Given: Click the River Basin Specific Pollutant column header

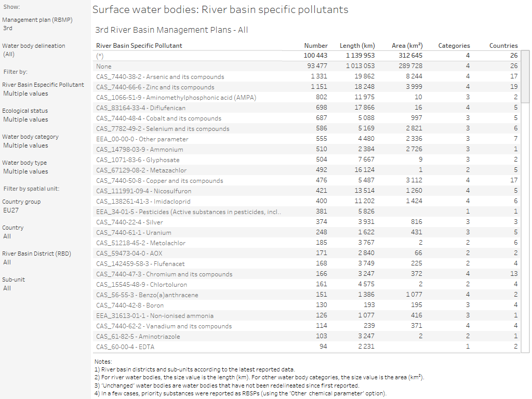Looking at the screenshot, I should [x=139, y=46].
